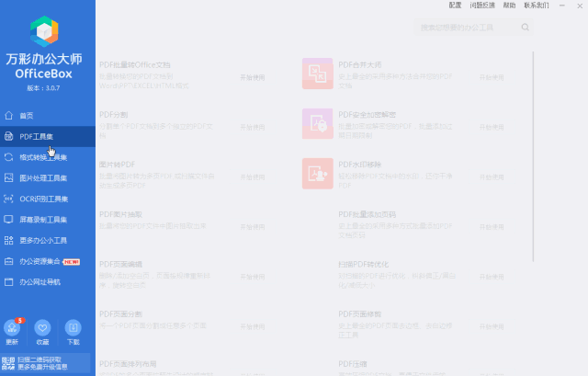
Task: Click the vertical scrollbar of tool list
Action: [533, 156]
